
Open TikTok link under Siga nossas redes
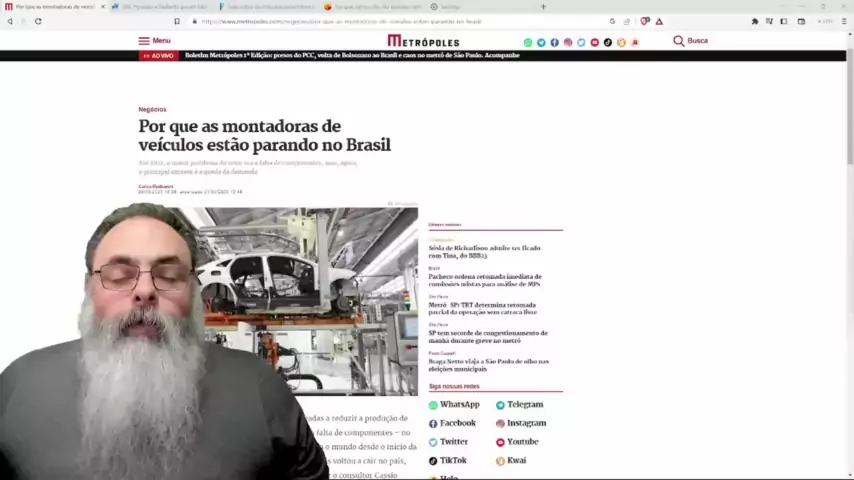click(453, 461)
